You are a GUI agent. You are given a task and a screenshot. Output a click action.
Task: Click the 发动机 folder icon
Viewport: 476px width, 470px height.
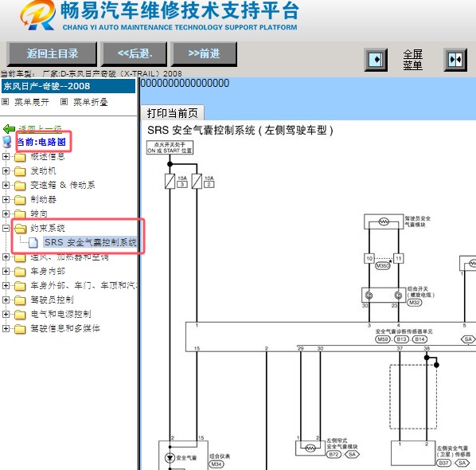(20, 171)
